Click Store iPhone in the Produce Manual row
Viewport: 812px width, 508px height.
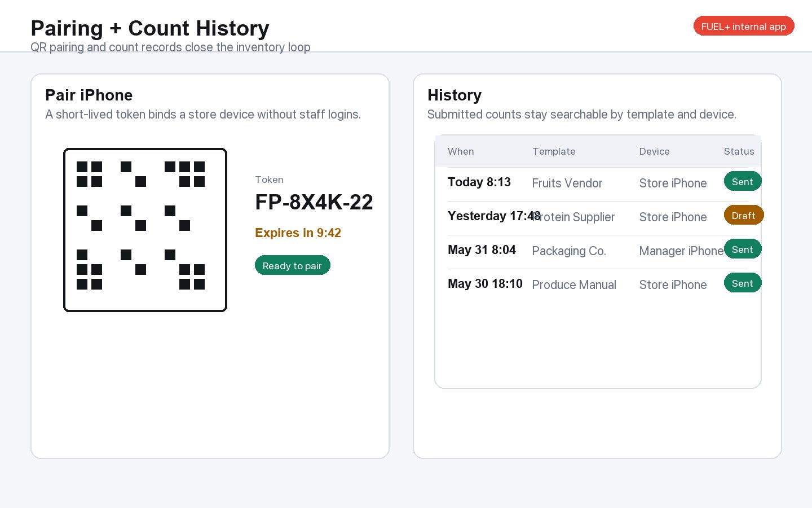click(673, 284)
